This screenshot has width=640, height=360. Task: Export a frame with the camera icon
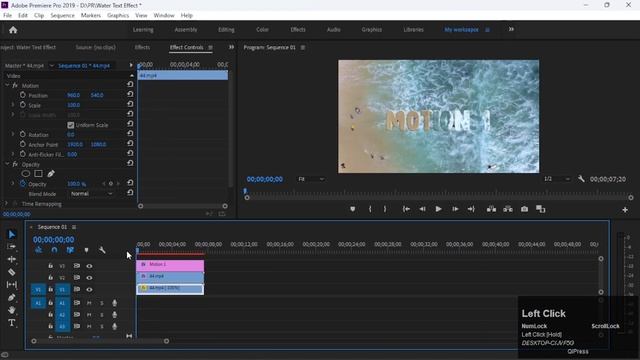[524, 209]
